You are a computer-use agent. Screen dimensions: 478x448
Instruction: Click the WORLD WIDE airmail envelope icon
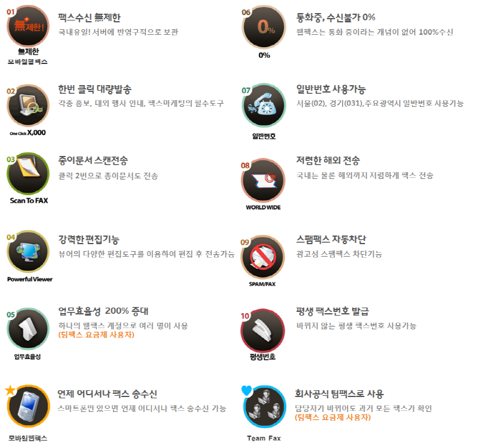[x=263, y=180]
